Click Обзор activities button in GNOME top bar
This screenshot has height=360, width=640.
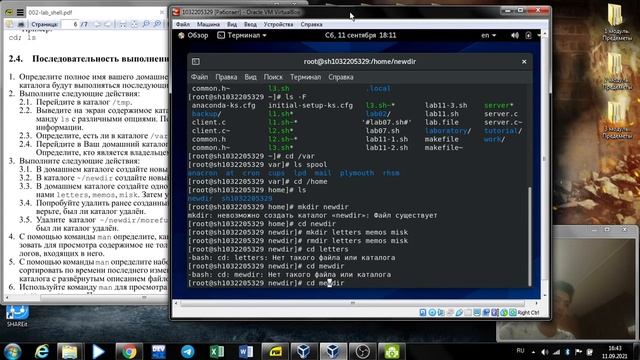coord(193,36)
